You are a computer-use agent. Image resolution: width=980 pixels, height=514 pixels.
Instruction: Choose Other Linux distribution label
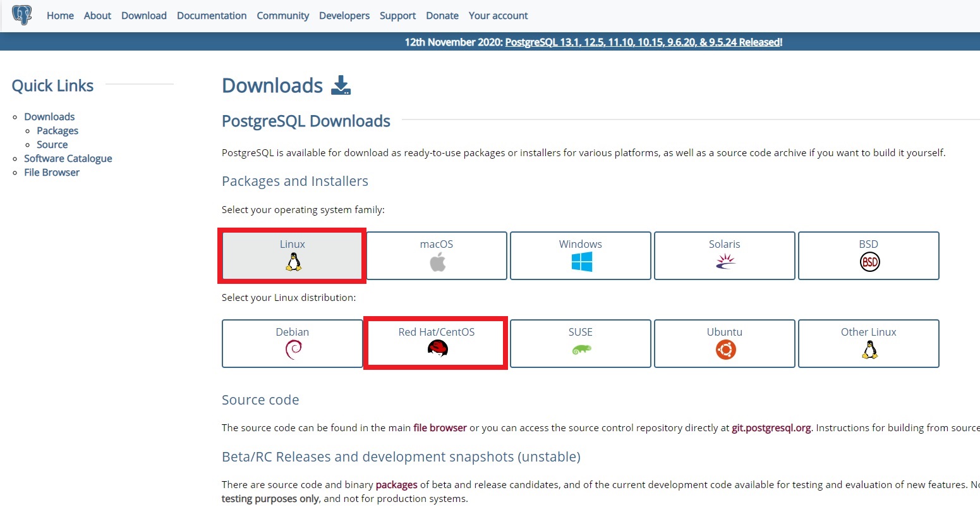point(869,332)
